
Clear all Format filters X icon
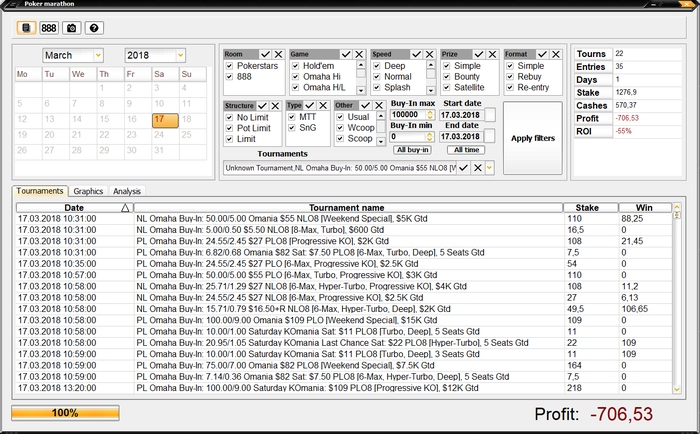click(x=556, y=54)
